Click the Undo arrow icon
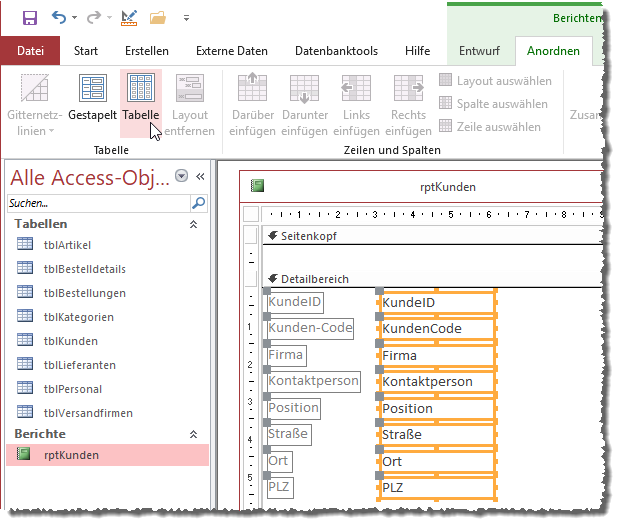 coord(59,18)
